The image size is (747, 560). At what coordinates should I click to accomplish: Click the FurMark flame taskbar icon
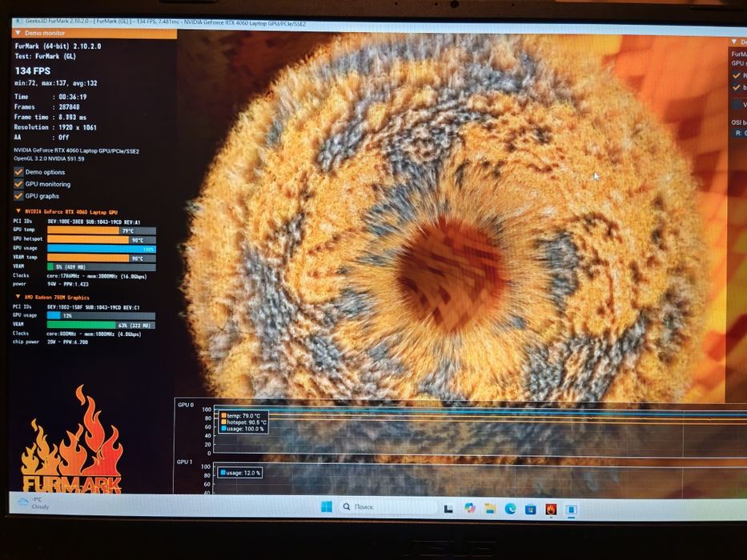click(551, 509)
